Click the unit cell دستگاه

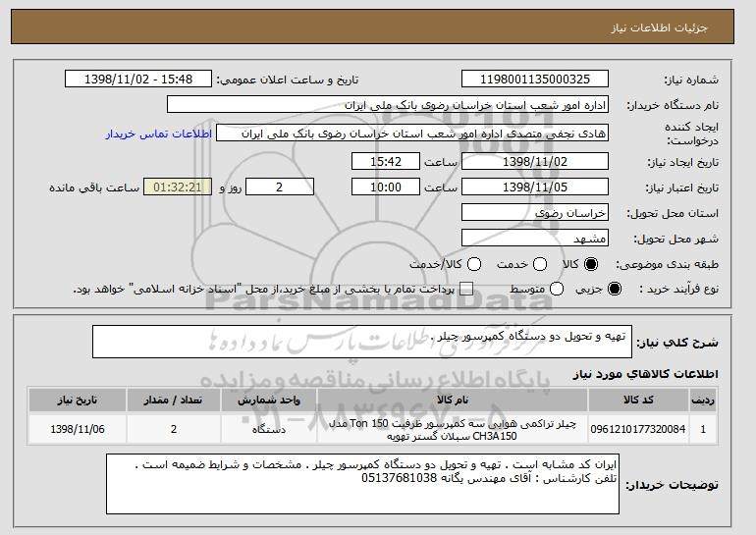click(269, 429)
